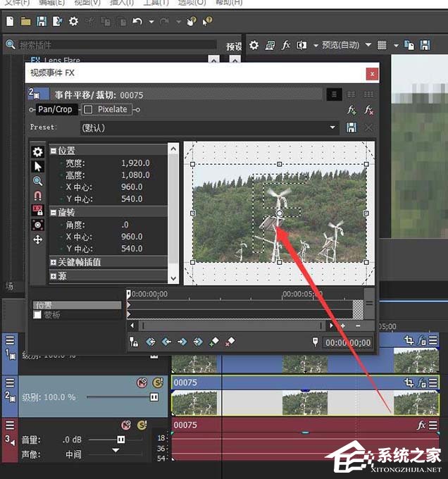Click the undo arrow in main toolbar
448x479 pixels.
(137, 21)
